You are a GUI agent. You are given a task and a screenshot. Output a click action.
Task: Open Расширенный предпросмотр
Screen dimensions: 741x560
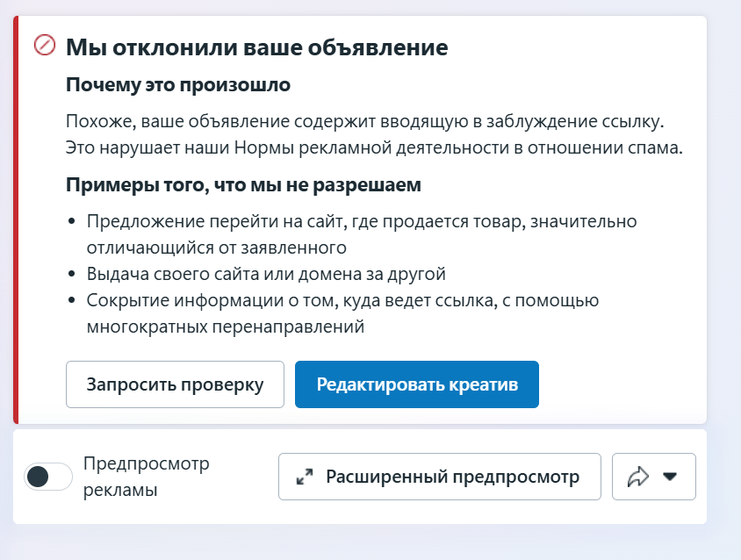point(440,477)
